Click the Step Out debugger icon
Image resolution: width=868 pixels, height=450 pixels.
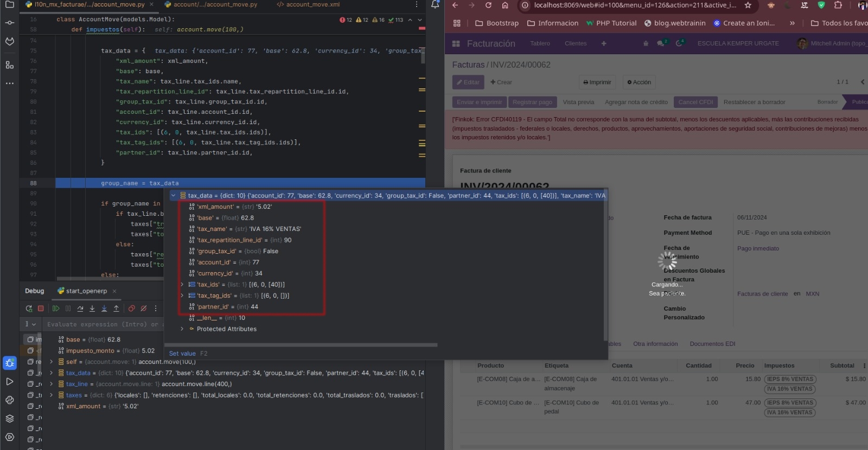(116, 308)
